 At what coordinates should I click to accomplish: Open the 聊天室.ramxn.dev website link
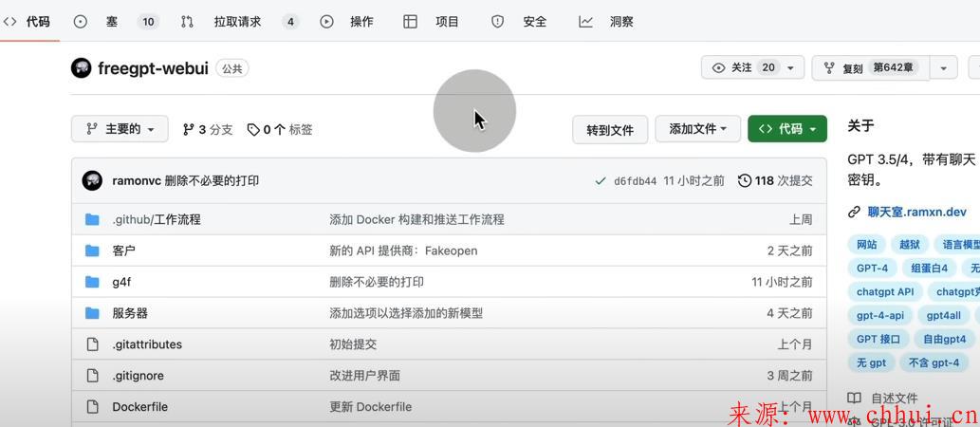[x=916, y=212]
